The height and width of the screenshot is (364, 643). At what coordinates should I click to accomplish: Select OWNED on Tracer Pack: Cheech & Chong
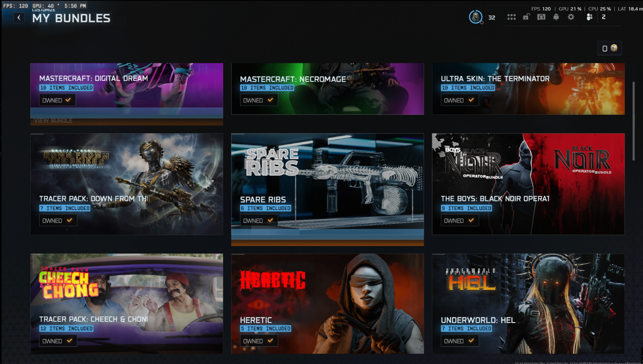pyautogui.click(x=58, y=341)
